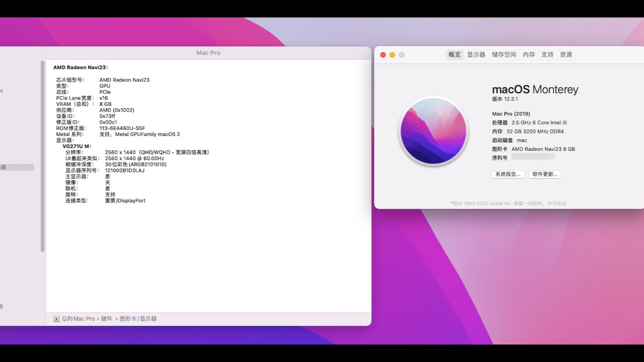This screenshot has height=362, width=644.
Task: Select Q的Mac Pro in the path bar
Action: coord(78,319)
